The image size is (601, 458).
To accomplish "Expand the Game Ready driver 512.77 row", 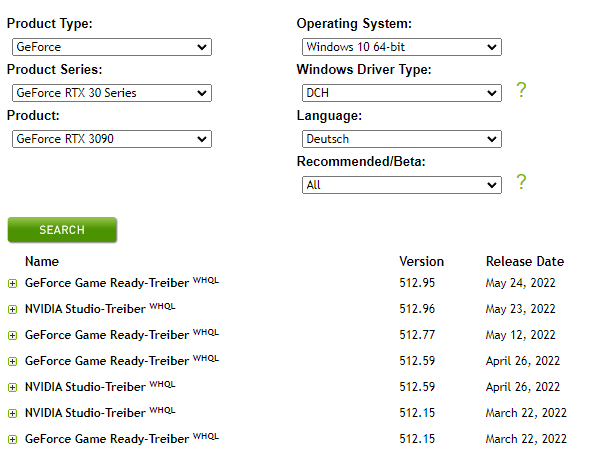I will point(13,336).
